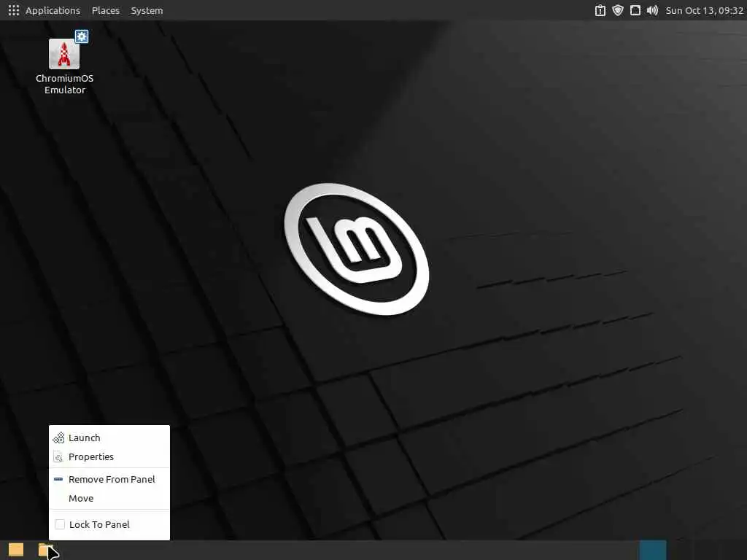Screen dimensions: 747x560
Task: Open the Applications menu
Action: point(53,10)
